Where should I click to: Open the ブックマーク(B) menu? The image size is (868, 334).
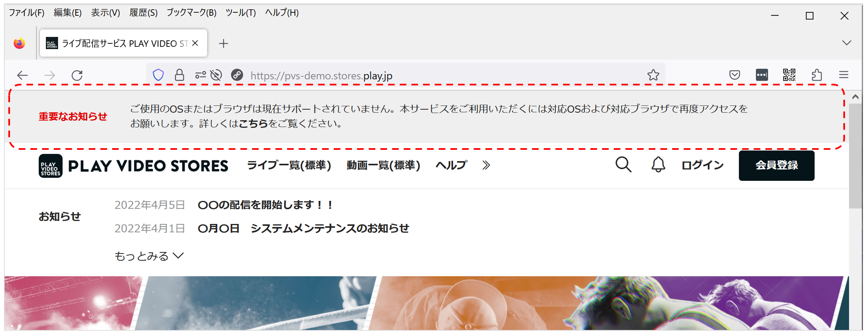[x=191, y=12]
